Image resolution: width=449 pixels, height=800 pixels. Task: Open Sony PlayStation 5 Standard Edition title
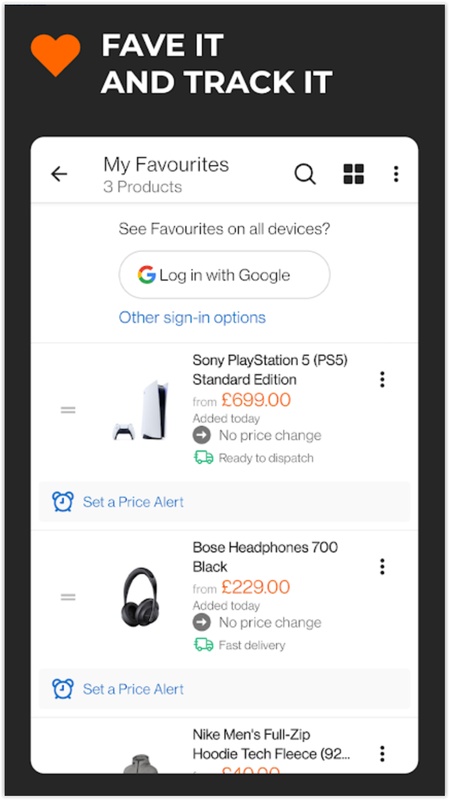(270, 370)
